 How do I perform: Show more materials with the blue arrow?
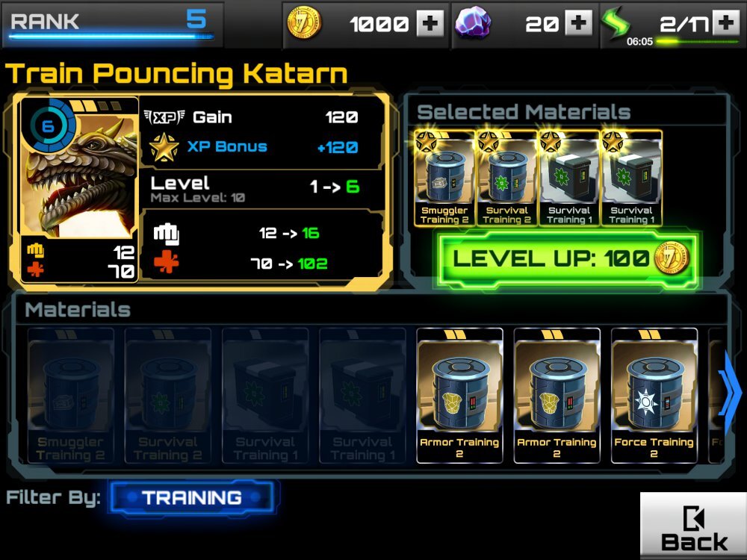(x=731, y=392)
